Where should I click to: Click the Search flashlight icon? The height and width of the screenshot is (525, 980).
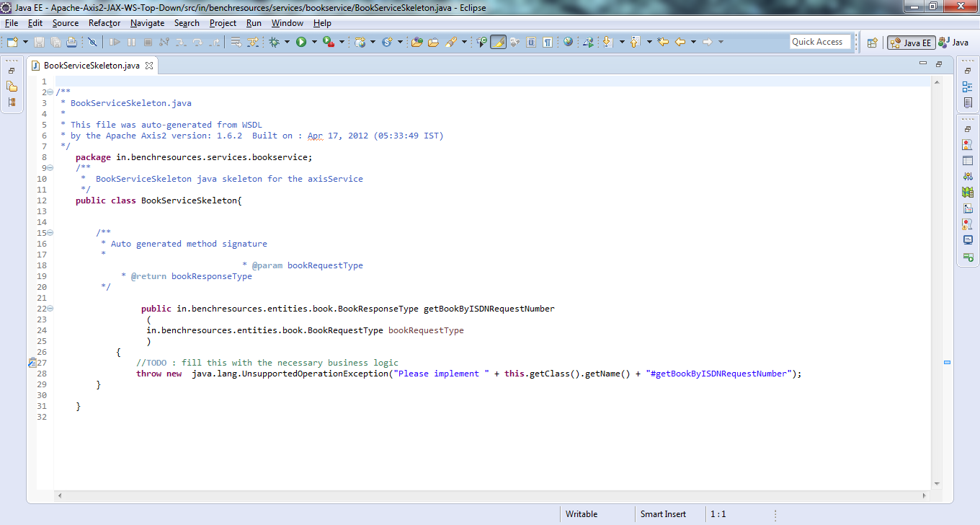click(x=451, y=42)
